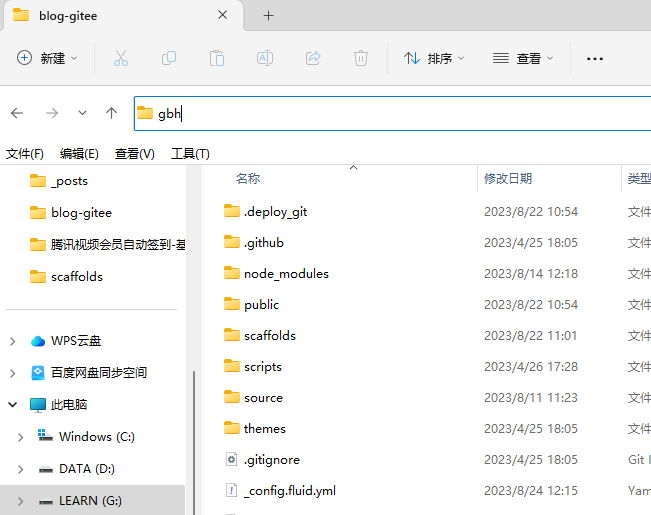
Task: Click the Copy icon in toolbar
Action: tap(169, 58)
